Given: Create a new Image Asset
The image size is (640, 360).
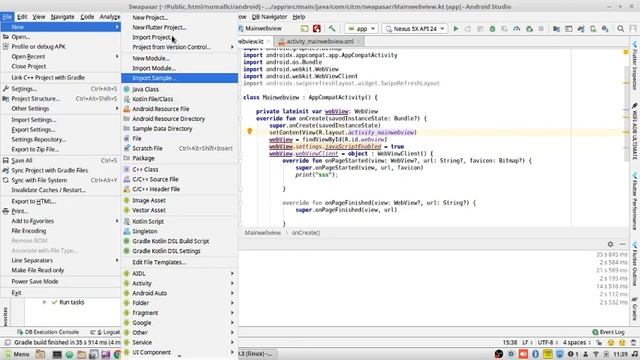Looking at the screenshot, I should click(180, 200).
